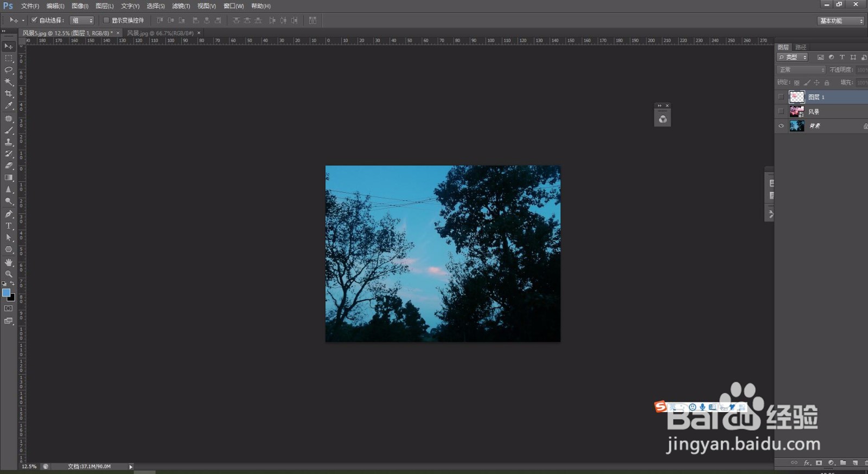Select the Zoom tool
Image resolution: width=868 pixels, height=474 pixels.
pyautogui.click(x=8, y=274)
